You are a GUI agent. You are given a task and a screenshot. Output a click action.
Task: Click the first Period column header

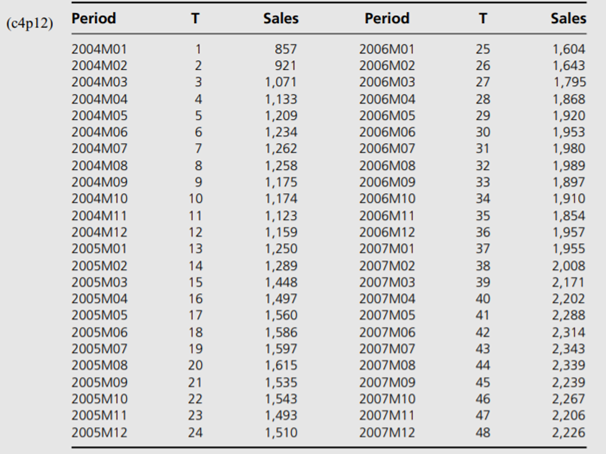93,18
